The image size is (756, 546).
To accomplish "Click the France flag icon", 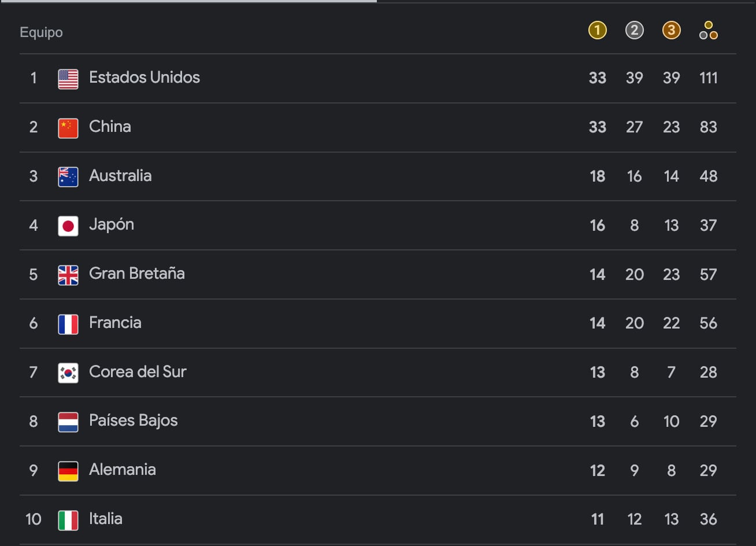I will [x=68, y=324].
